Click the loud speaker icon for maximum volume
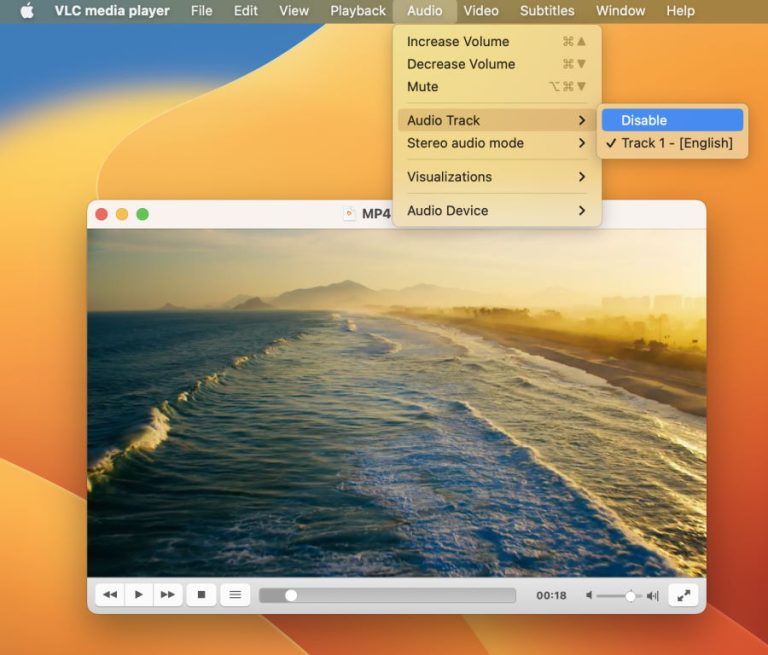The width and height of the screenshot is (768, 655). [653, 595]
